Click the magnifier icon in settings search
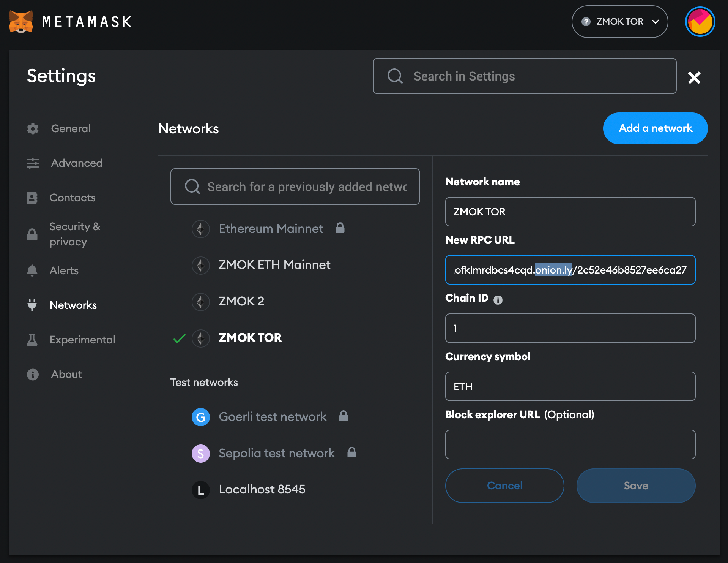The height and width of the screenshot is (563, 728). click(x=395, y=76)
